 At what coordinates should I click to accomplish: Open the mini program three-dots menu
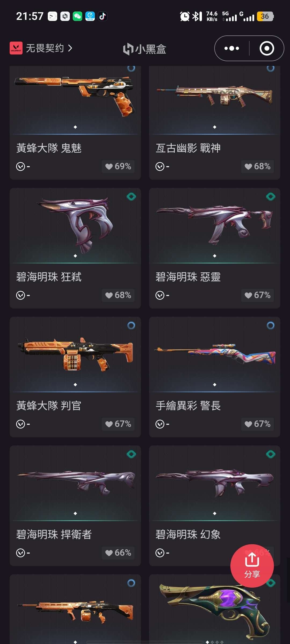[232, 48]
